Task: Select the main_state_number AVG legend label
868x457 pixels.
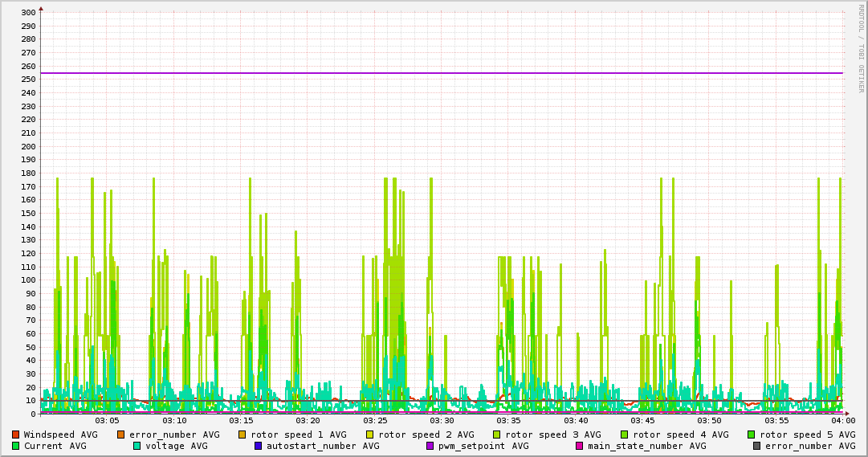Action: coord(647,447)
